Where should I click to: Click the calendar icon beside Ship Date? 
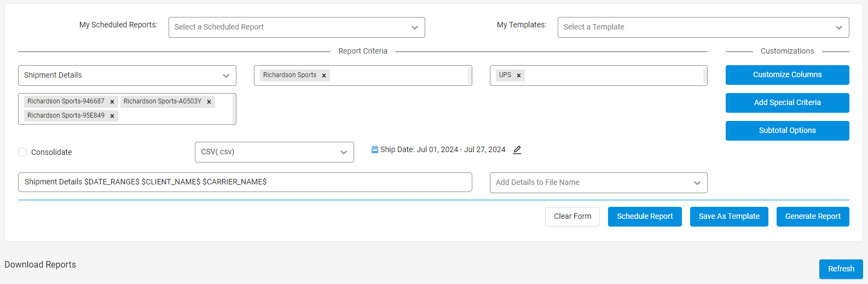tap(375, 149)
